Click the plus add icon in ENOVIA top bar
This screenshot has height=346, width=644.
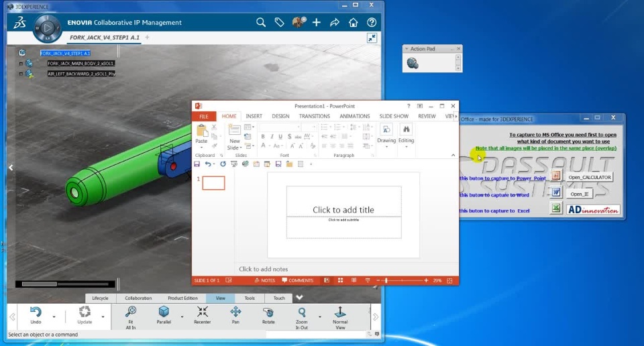tap(316, 23)
